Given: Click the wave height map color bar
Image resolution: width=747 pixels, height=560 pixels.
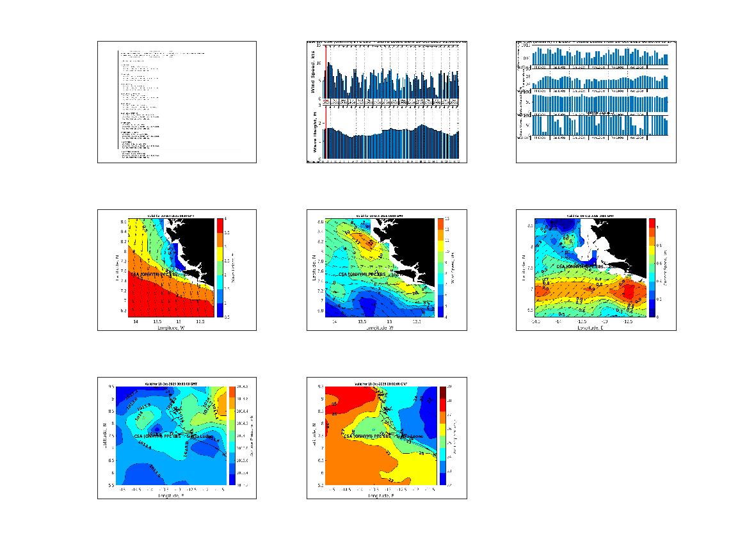Looking at the screenshot, I should 220,268.
